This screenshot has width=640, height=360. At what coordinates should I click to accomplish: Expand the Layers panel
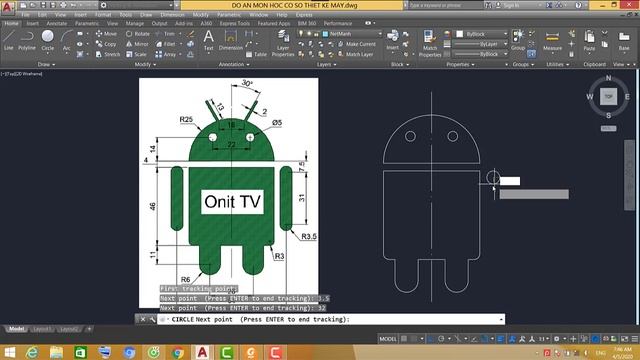pyautogui.click(x=327, y=64)
